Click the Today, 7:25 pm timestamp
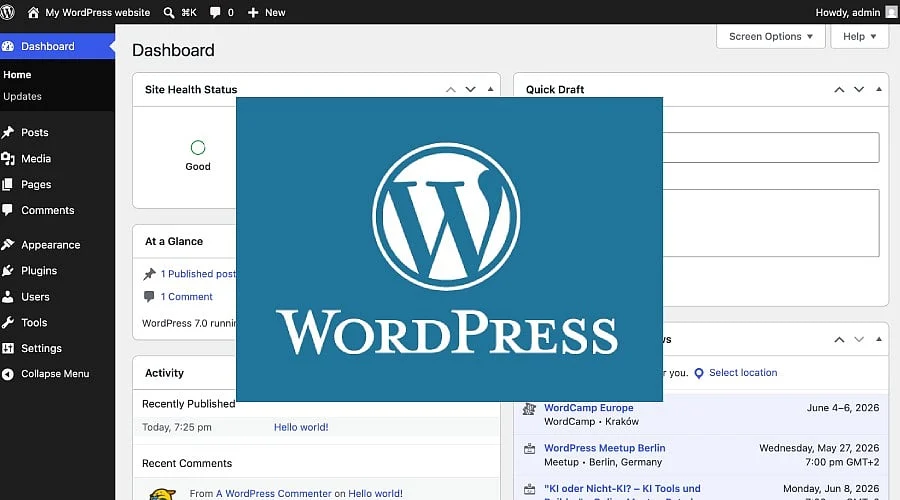 pos(177,427)
